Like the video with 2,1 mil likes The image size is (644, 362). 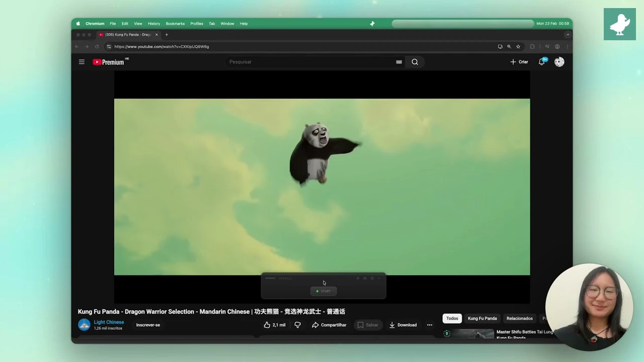[x=275, y=325]
